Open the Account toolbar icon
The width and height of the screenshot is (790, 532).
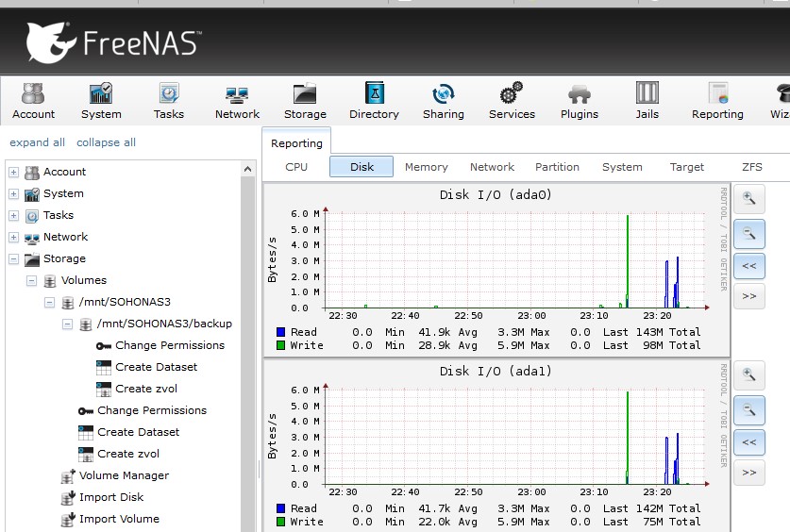pos(33,101)
